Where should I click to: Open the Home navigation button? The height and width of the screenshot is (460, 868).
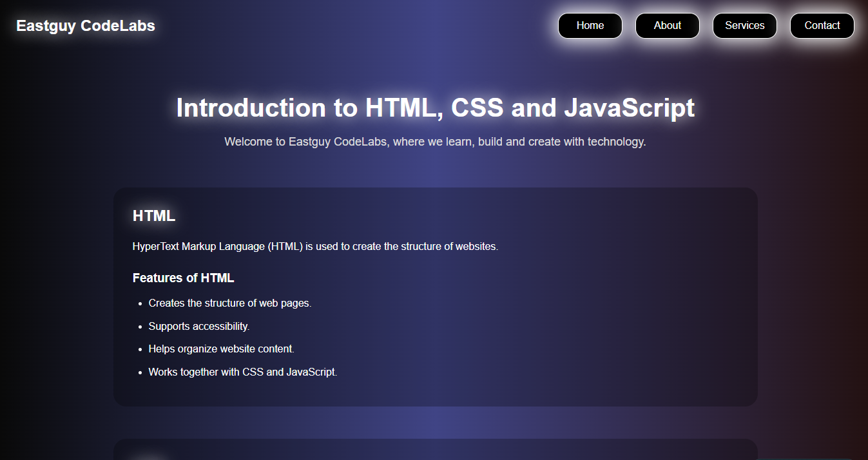(590, 26)
